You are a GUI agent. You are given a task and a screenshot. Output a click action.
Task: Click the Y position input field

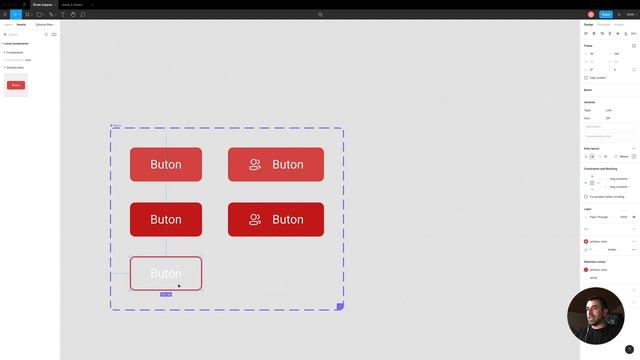point(620,54)
